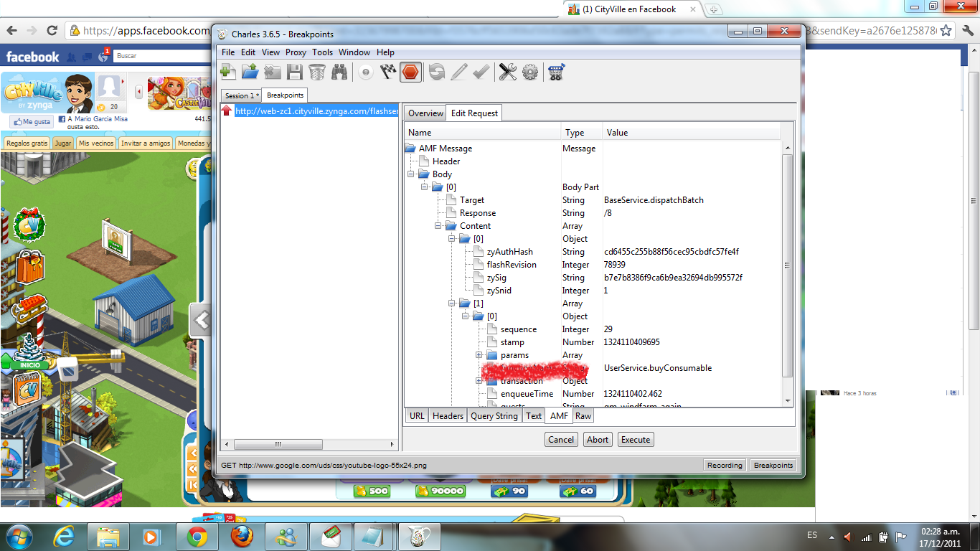Reload the page in the browser
The height and width of the screenshot is (551, 980).
(x=52, y=31)
